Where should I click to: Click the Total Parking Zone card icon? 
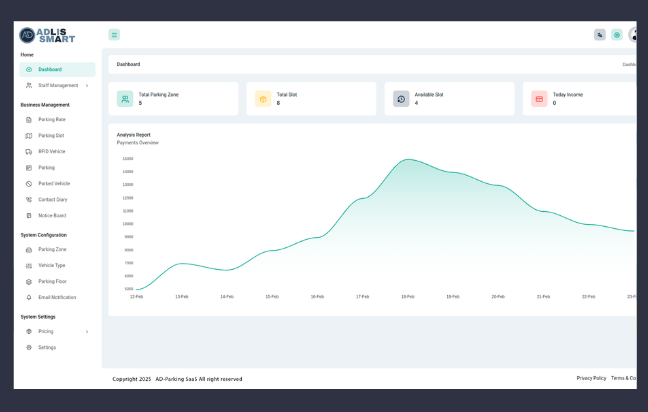point(125,99)
